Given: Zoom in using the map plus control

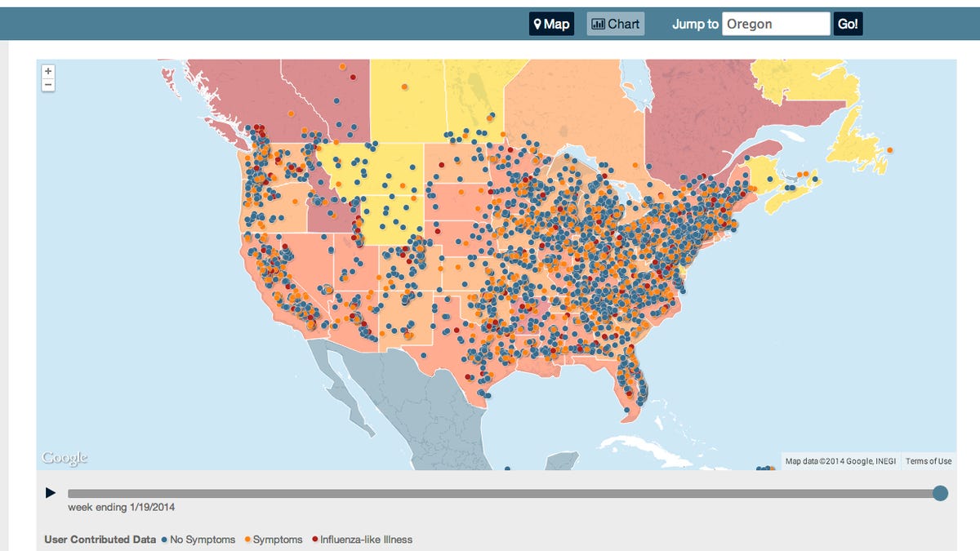Looking at the screenshot, I should [47, 72].
